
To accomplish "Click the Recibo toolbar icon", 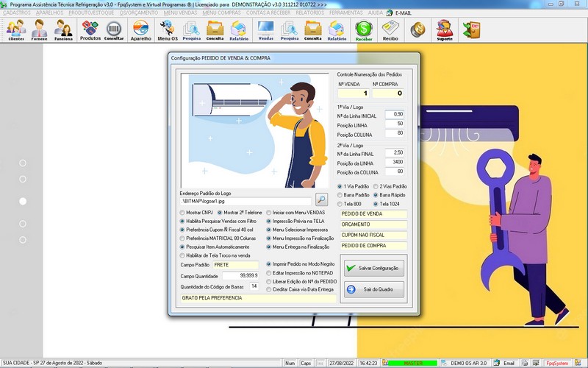I will coord(390,30).
